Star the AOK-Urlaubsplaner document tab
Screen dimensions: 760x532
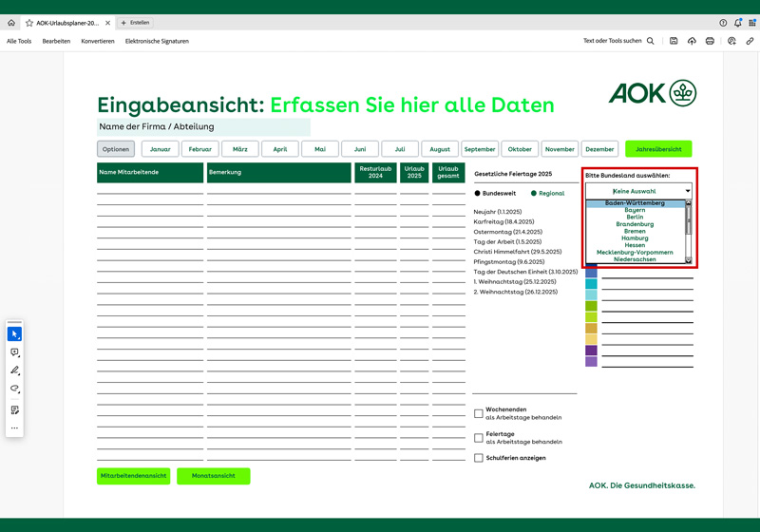click(29, 23)
